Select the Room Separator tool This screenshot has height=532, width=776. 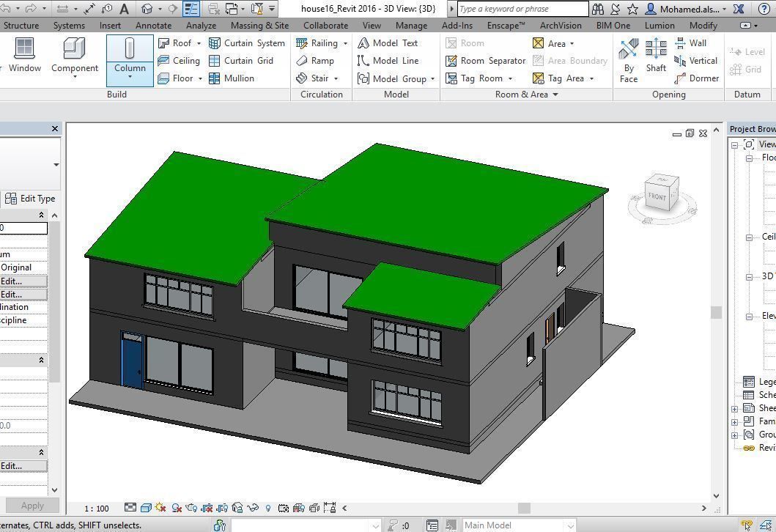pos(486,60)
